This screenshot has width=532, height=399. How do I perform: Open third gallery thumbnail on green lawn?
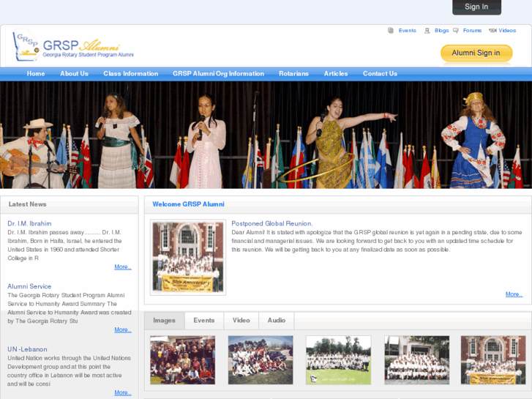339,360
